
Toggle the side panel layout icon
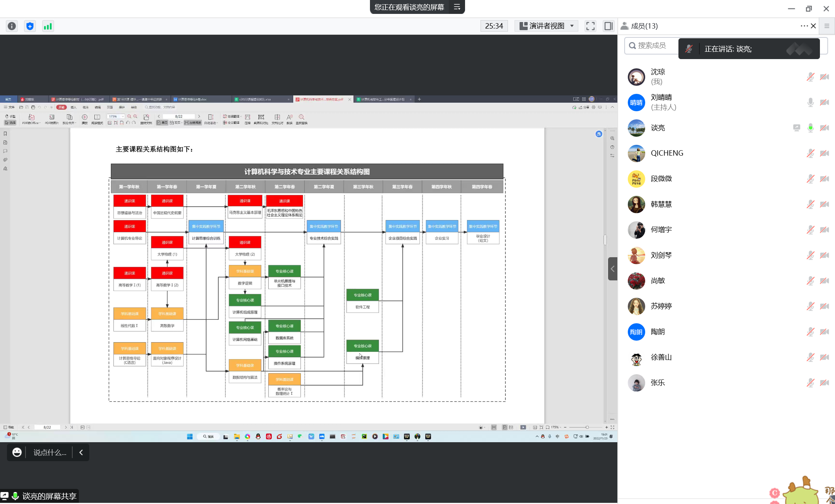click(608, 26)
